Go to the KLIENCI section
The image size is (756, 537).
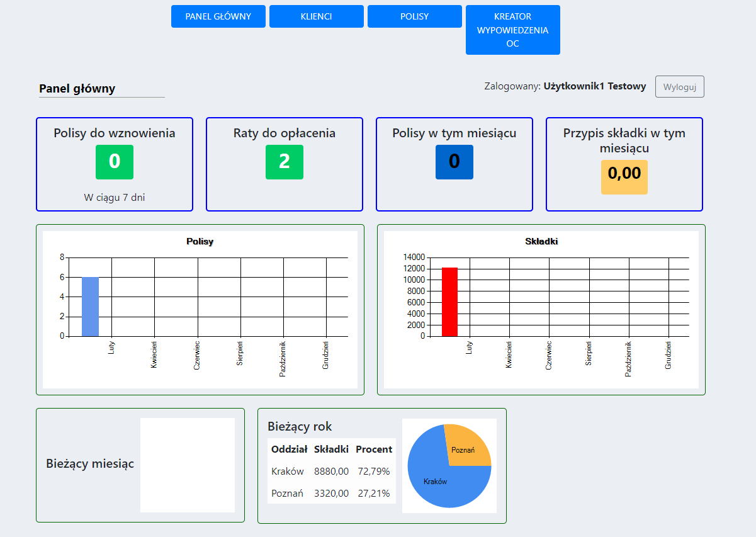pos(317,16)
